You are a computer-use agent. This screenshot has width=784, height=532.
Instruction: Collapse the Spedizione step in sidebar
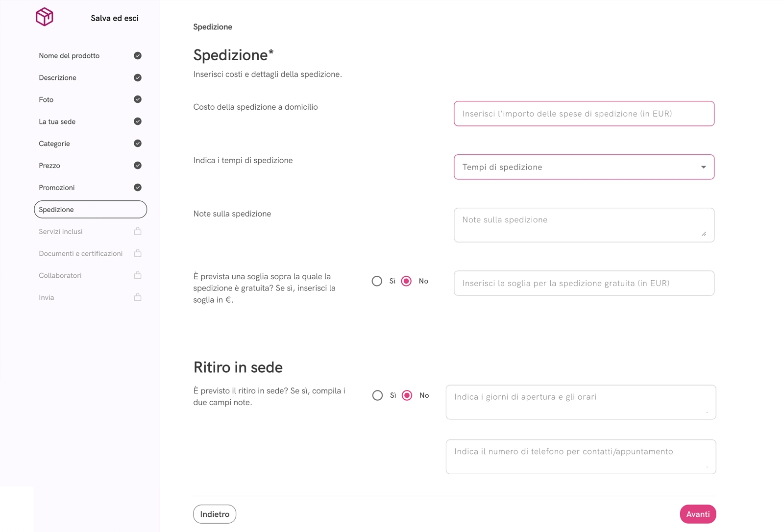tap(90, 209)
